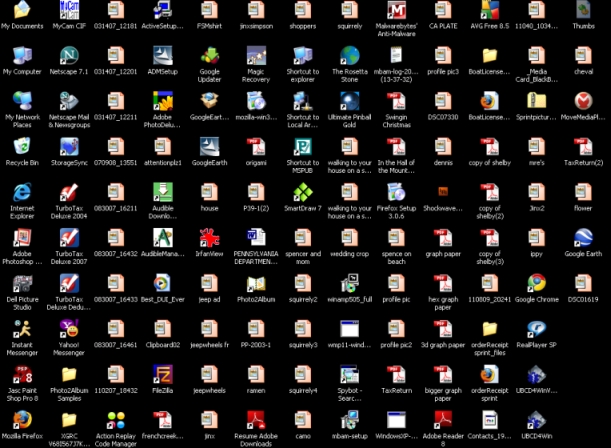Select the Shortcut to MSPUB icon
Screen dimensions: 611x448
(303, 146)
